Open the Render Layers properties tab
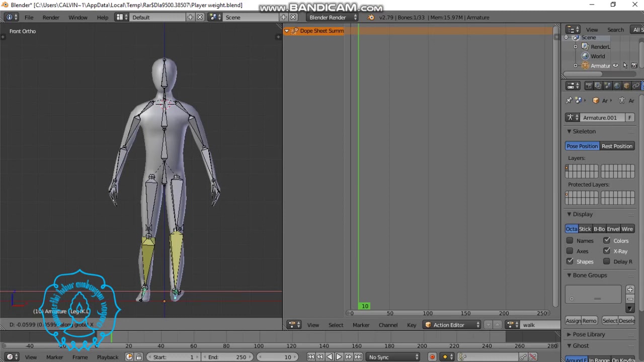Viewport: 644px width, 362px height. [x=598, y=86]
